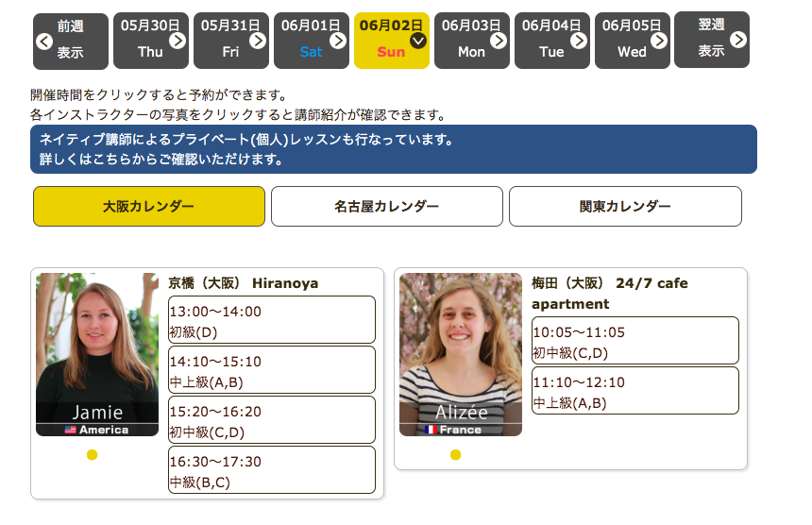Click arrow icon on 05月31日 Fri
Image resolution: width=812 pixels, height=525 pixels.
(258, 40)
